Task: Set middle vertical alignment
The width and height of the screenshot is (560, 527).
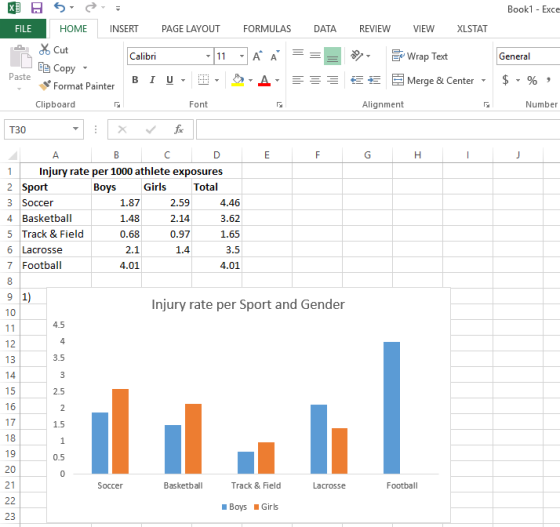Action: [x=315, y=55]
